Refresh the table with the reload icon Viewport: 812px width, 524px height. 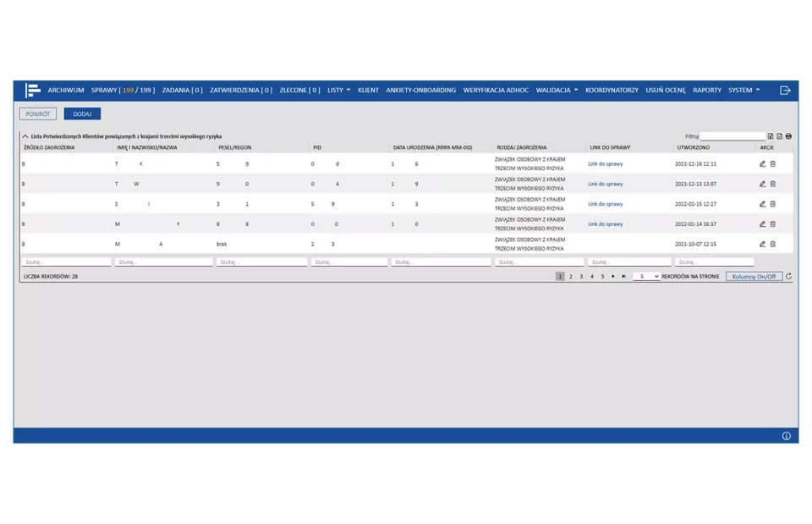tap(789, 276)
